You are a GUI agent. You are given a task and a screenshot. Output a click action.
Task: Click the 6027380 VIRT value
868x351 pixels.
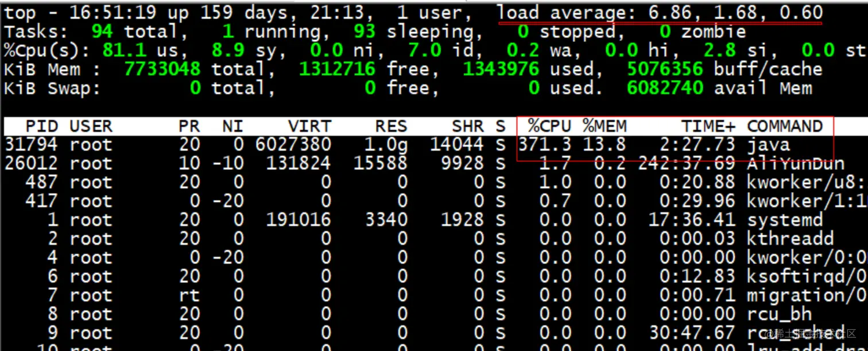pyautogui.click(x=293, y=145)
